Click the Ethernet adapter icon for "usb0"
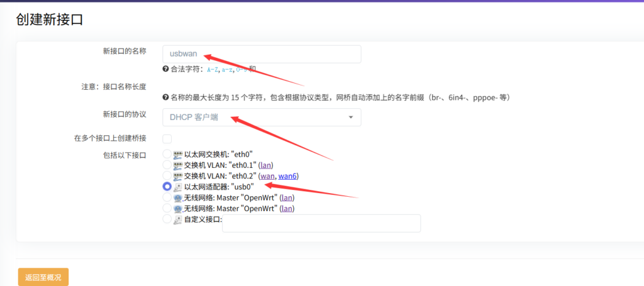Image resolution: width=644 pixels, height=286 pixels. pos(177,187)
